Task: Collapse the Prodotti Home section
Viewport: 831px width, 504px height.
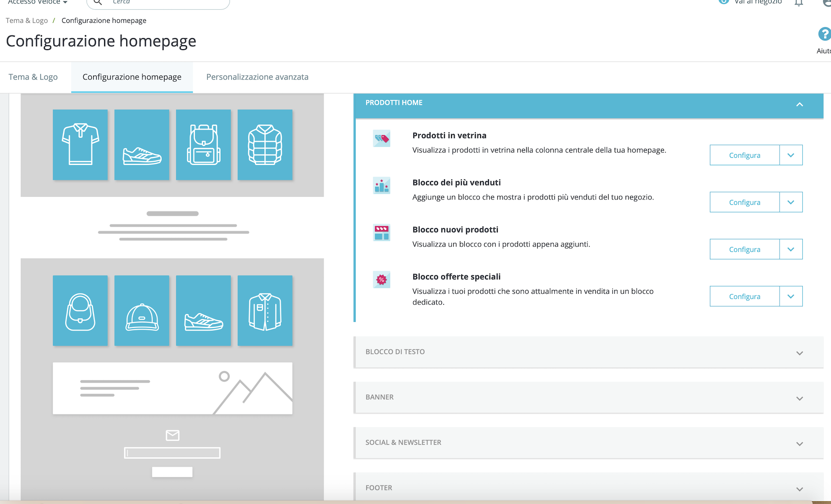Action: click(x=800, y=105)
